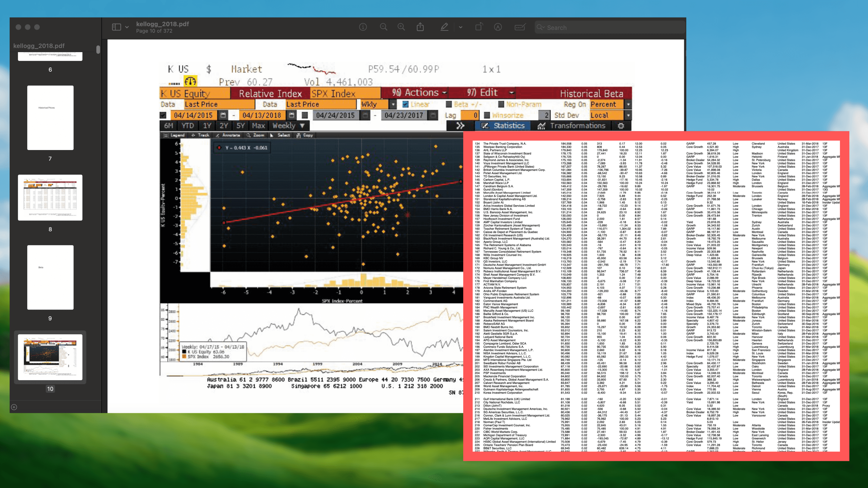Check the Non-Param checkbox

(x=501, y=105)
